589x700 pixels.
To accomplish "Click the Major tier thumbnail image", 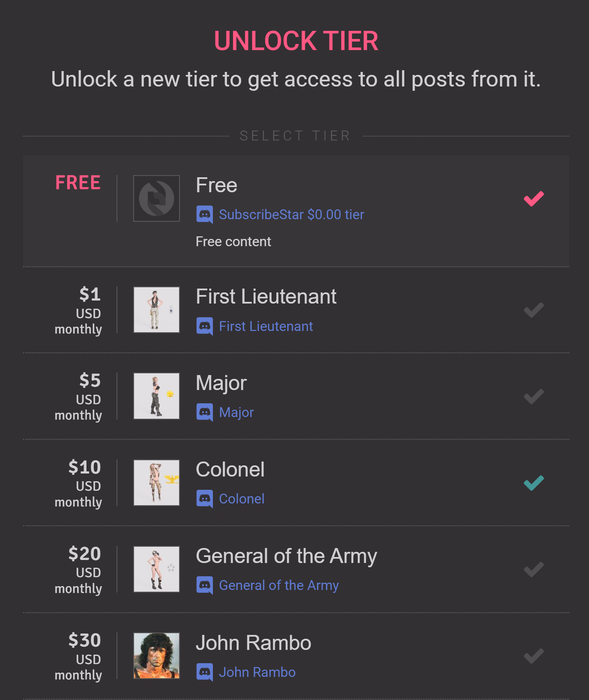I will [156, 396].
